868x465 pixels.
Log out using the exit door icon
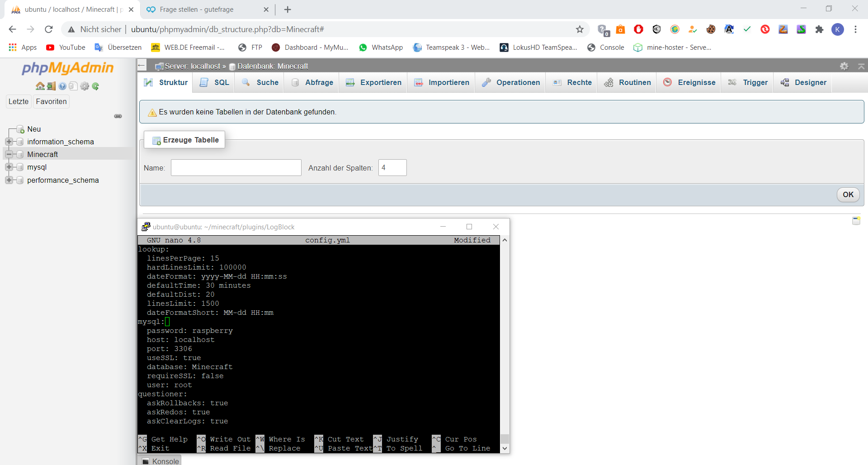coord(51,86)
